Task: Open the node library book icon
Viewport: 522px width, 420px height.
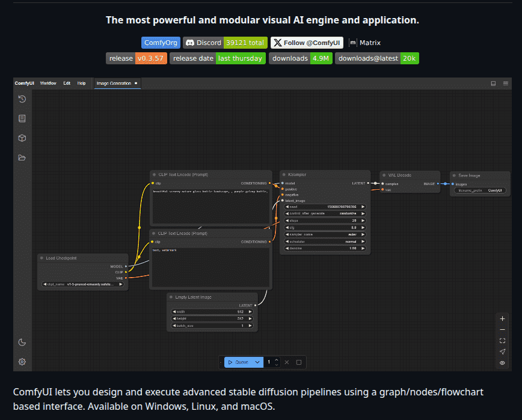Action: pyautogui.click(x=22, y=119)
